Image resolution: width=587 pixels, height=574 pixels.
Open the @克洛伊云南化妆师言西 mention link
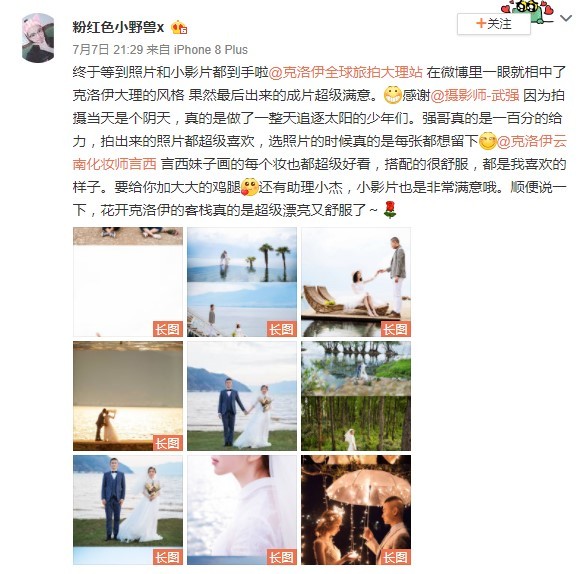tap(320, 153)
